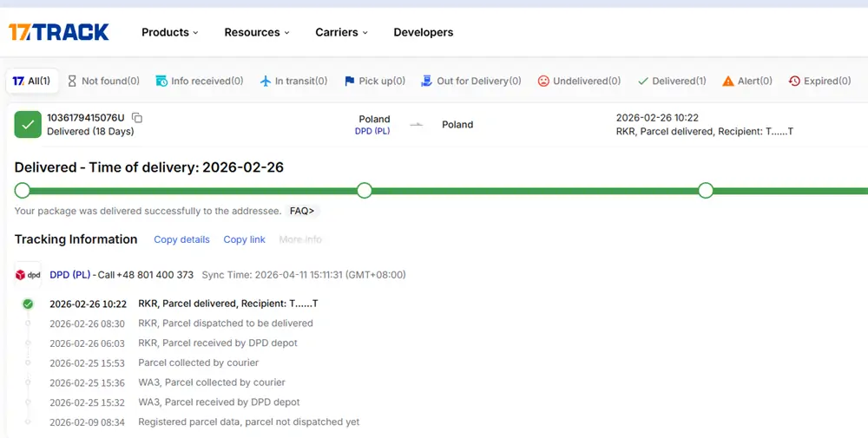Switch to Info received(0) tab
Screen dimensions: 868x438
click(200, 81)
